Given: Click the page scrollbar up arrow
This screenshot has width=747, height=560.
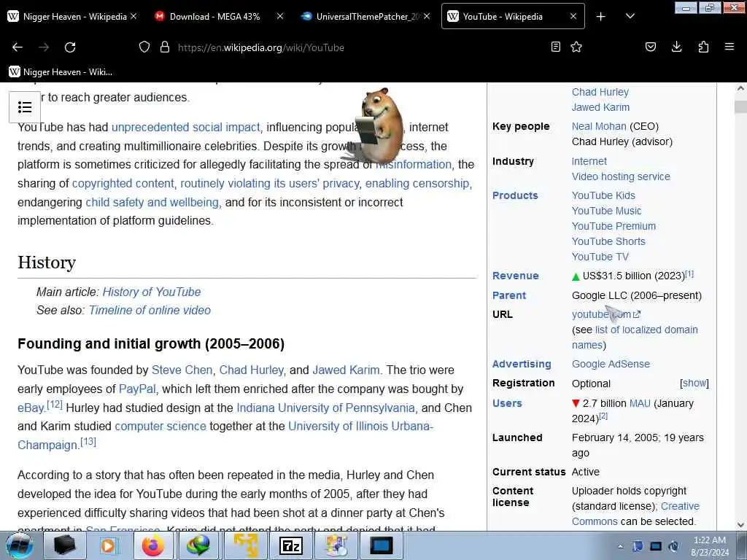Looking at the screenshot, I should (740, 88).
